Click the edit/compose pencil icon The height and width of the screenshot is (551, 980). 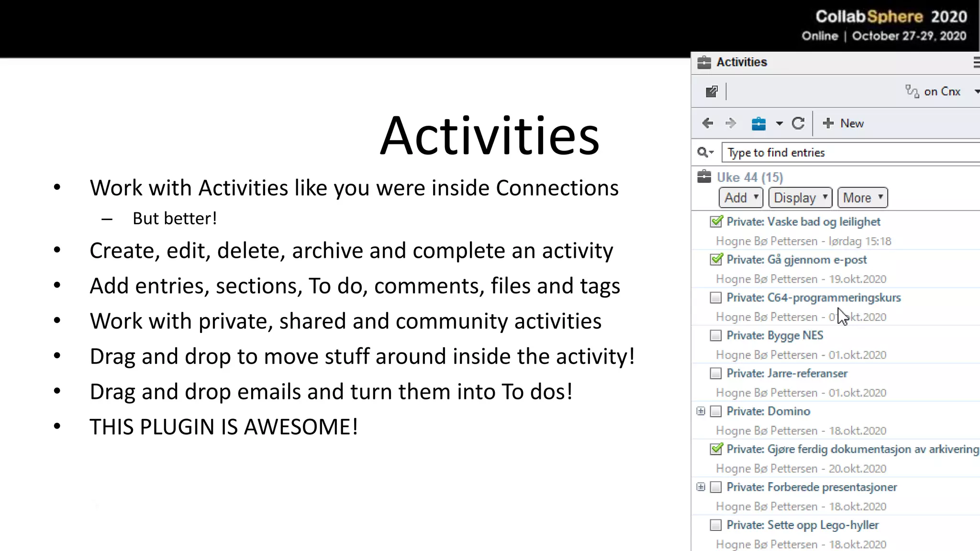click(712, 91)
